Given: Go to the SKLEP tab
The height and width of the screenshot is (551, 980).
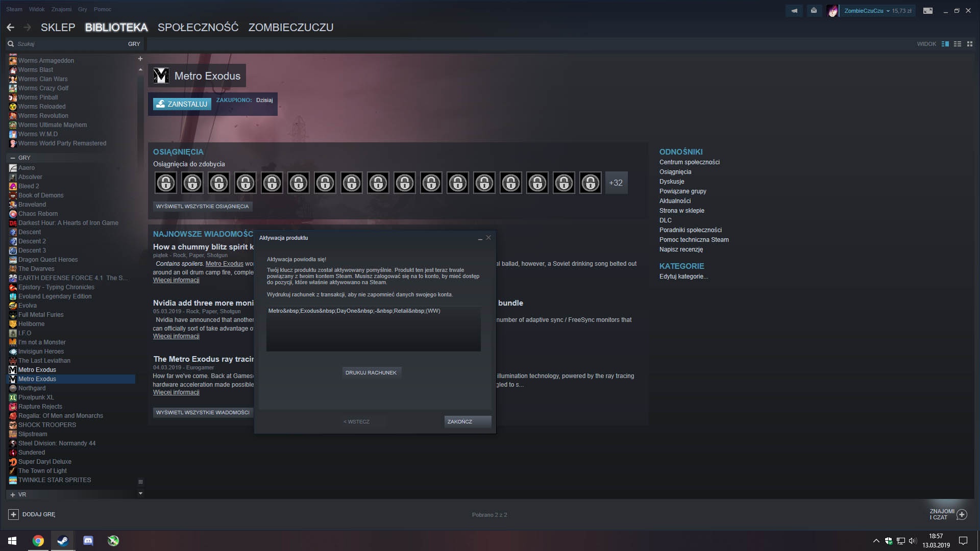Looking at the screenshot, I should (x=58, y=28).
